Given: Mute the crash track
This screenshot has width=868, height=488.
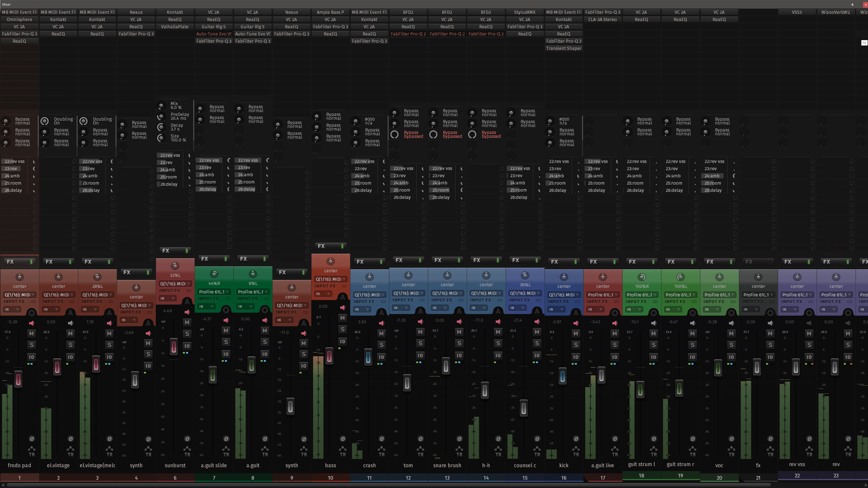Looking at the screenshot, I should 381,333.
